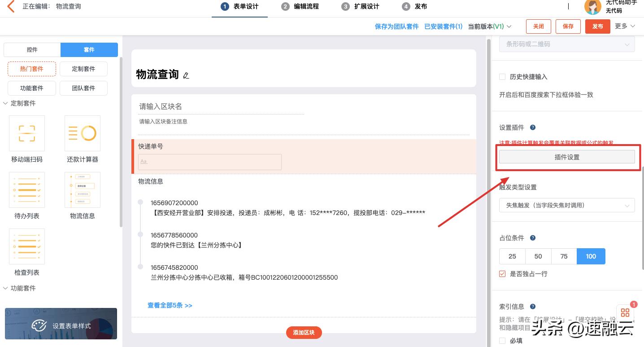Uncheck 是否独占一行
The image size is (644, 347).
502,273
